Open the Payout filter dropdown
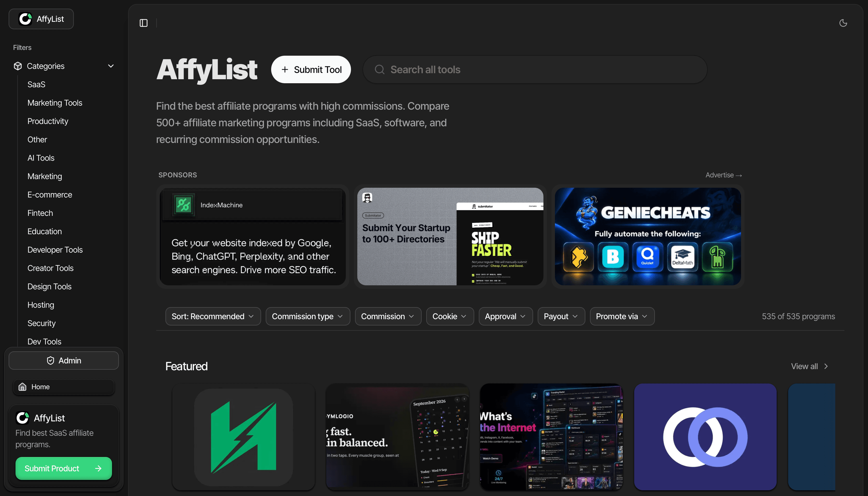Image resolution: width=868 pixels, height=496 pixels. (561, 316)
